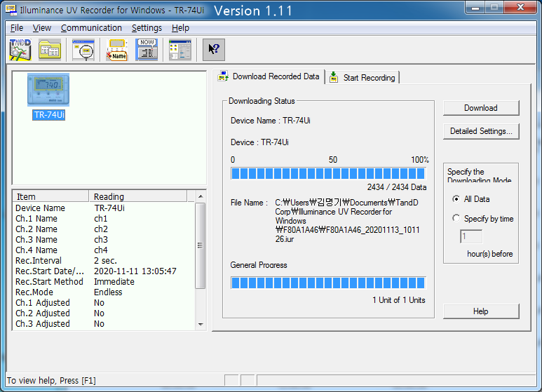The image size is (542, 392).
Task: Select the Ch.3 Adjusted row
Action: coord(104,324)
